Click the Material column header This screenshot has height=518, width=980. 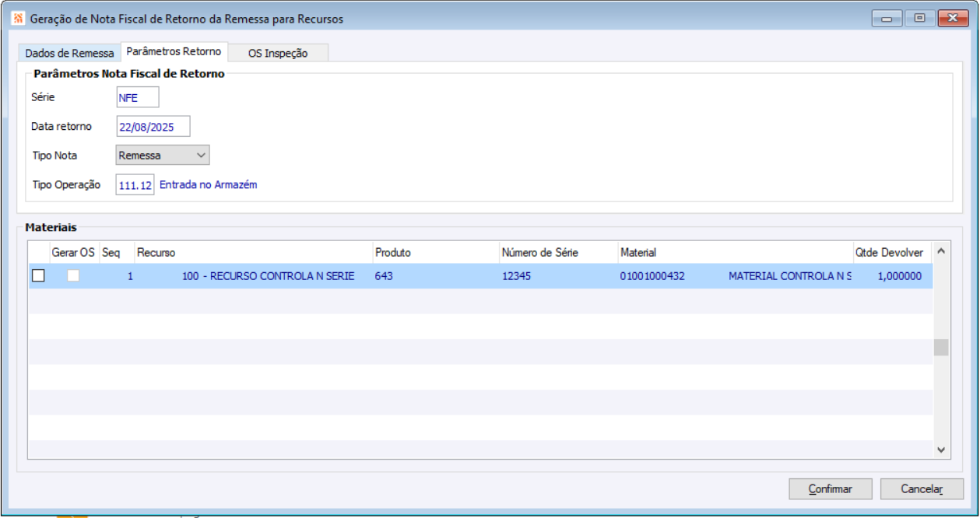coord(735,253)
